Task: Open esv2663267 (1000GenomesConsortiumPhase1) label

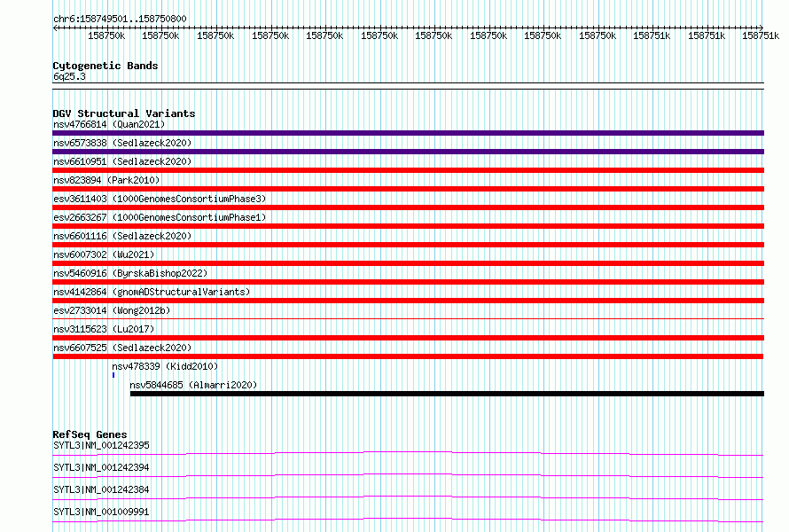Action: pos(160,217)
